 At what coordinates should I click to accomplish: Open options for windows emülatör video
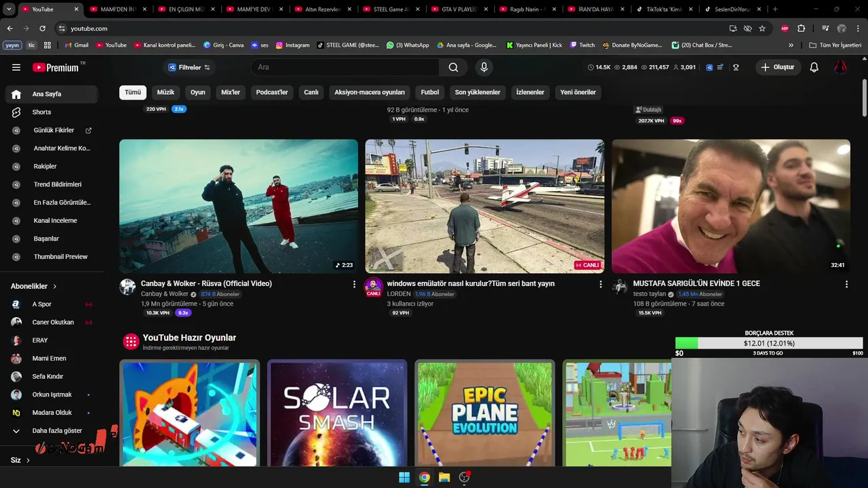(x=600, y=284)
